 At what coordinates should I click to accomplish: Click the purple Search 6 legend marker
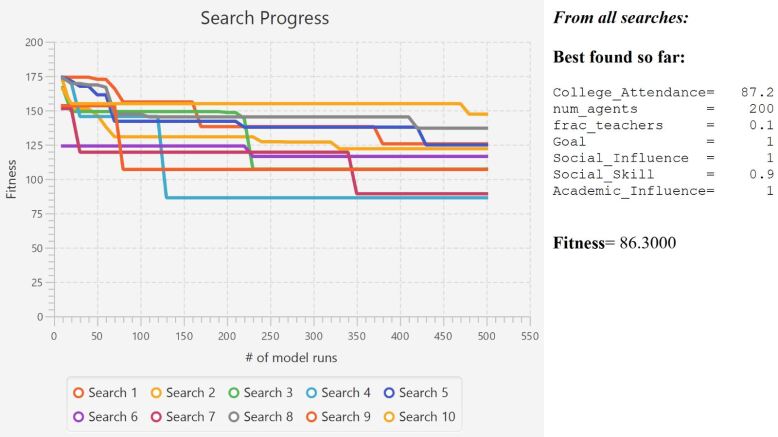(78, 417)
